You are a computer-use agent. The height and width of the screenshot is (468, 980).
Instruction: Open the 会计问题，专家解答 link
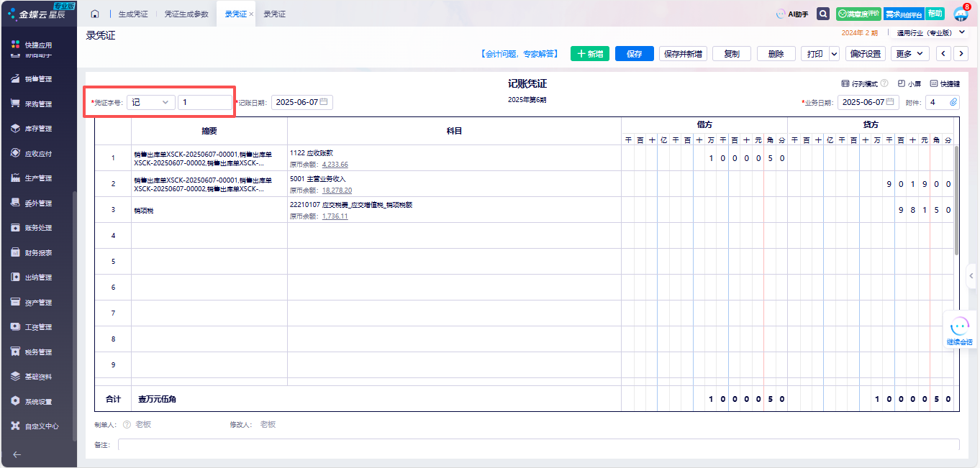pos(519,54)
